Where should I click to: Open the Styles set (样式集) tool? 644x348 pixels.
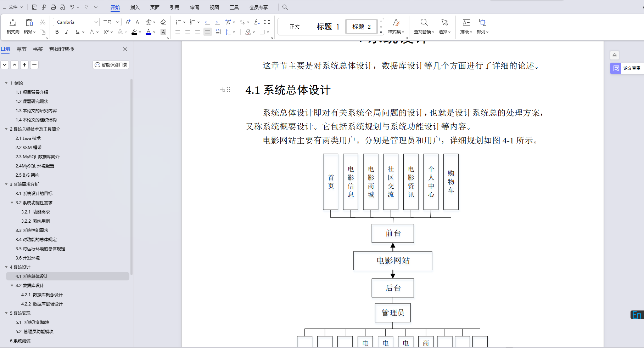click(x=396, y=26)
